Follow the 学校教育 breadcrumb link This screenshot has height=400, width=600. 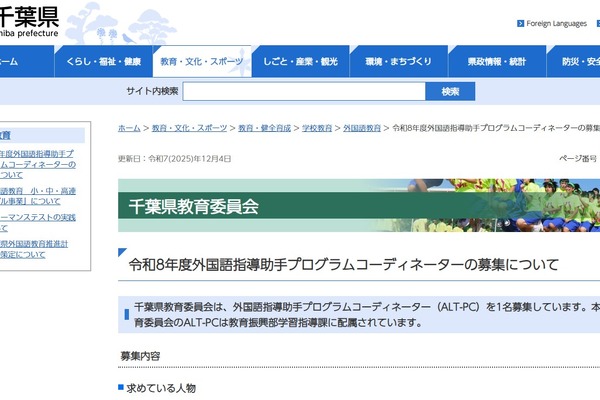click(x=317, y=128)
